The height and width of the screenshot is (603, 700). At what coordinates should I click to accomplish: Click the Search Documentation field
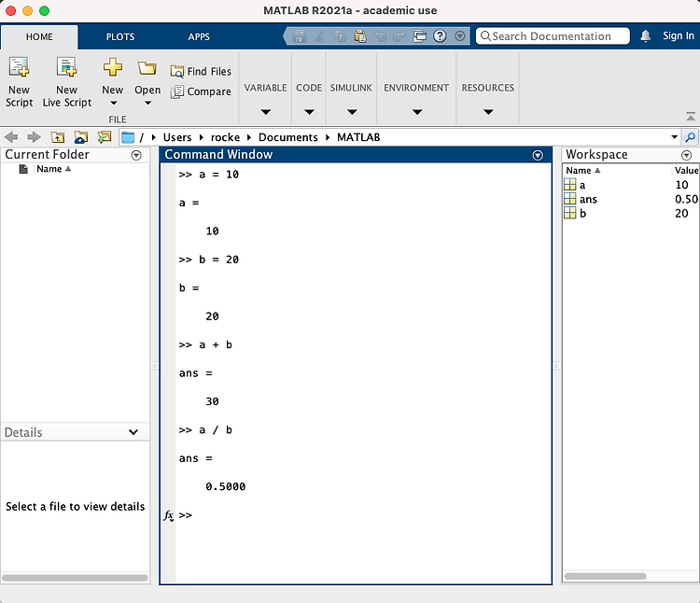(553, 36)
